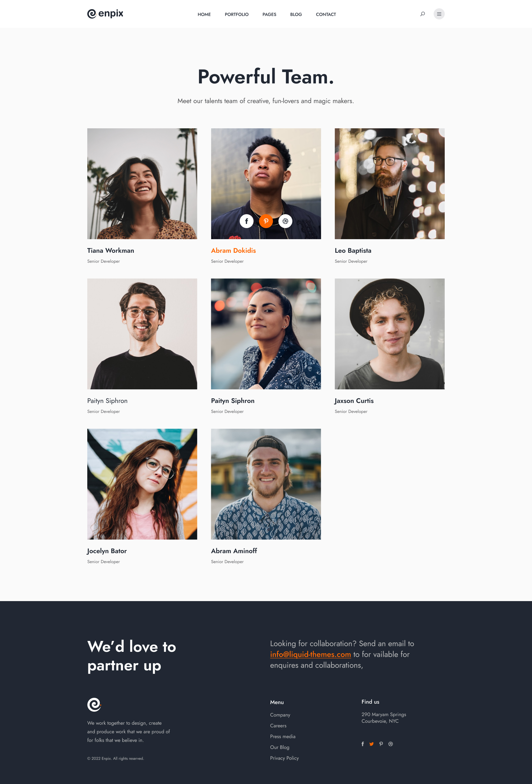Screen dimensions: 532x784
Task: Click the footer Facebook icon
Action: click(x=363, y=744)
